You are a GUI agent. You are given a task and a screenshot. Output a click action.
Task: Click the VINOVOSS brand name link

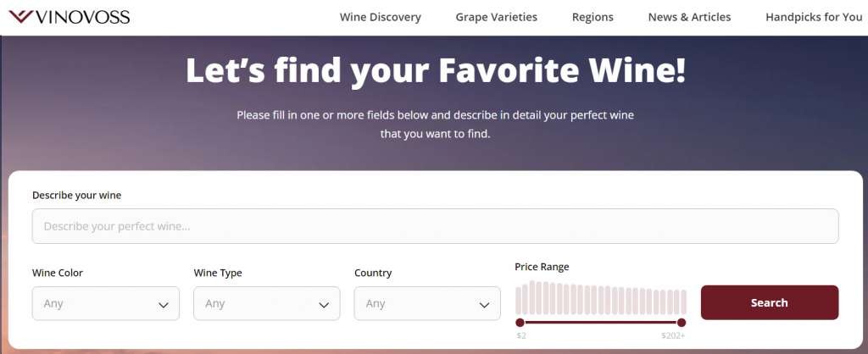pyautogui.click(x=81, y=17)
